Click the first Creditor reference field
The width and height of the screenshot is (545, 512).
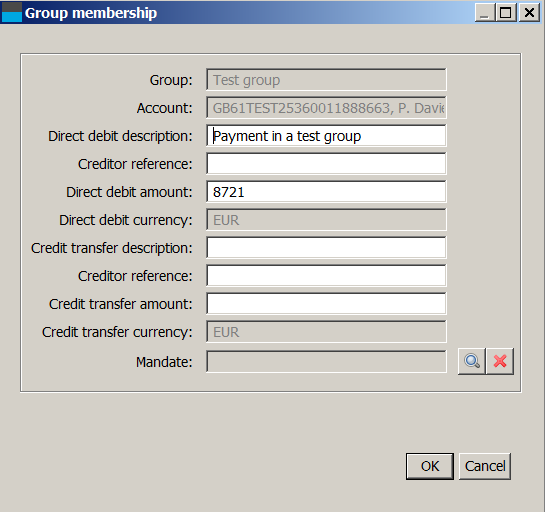pyautogui.click(x=326, y=164)
